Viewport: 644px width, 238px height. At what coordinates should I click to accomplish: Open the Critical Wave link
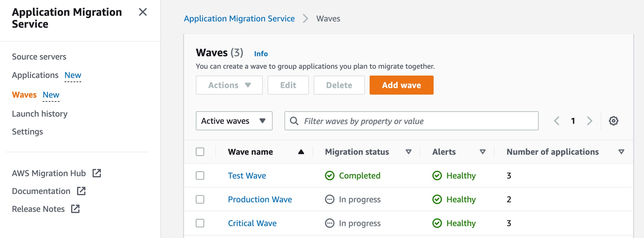[x=252, y=223]
